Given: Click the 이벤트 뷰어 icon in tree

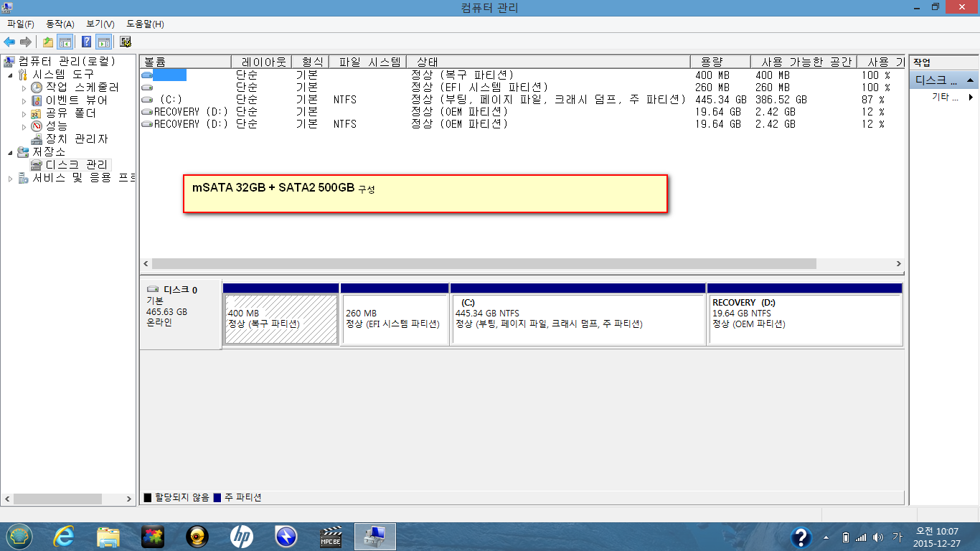Looking at the screenshot, I should 37,100.
